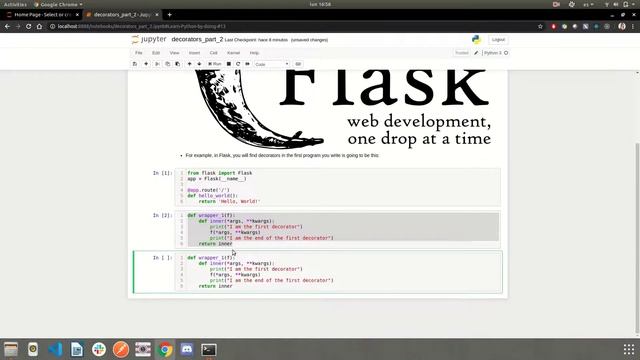Click the Jupyter logo
The width and height of the screenshot is (640, 360).
(149, 40)
